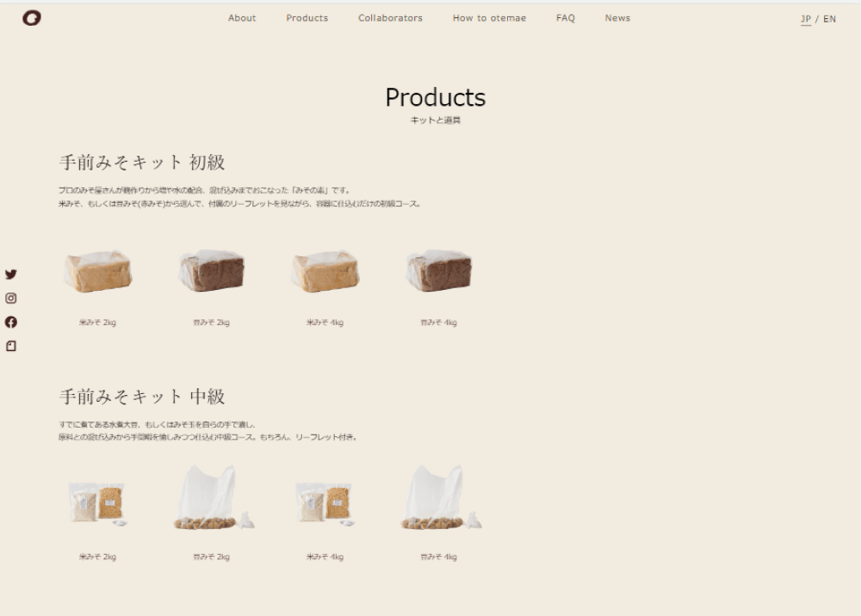View the 中級 米みそ 2kg kit image
The height and width of the screenshot is (616, 861).
(x=98, y=503)
